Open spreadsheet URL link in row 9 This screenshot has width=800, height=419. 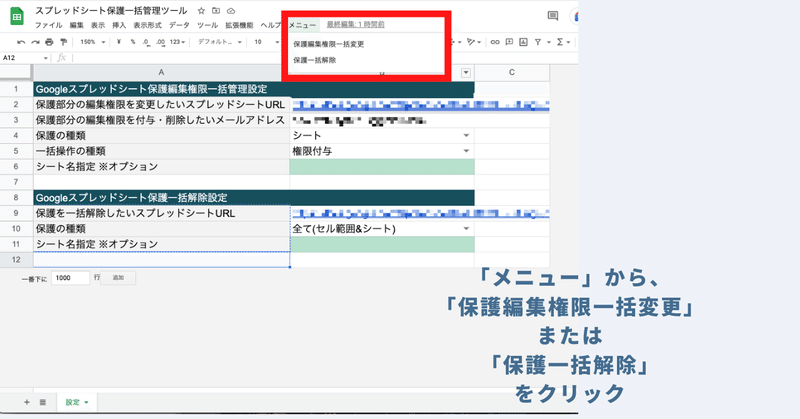pos(420,213)
